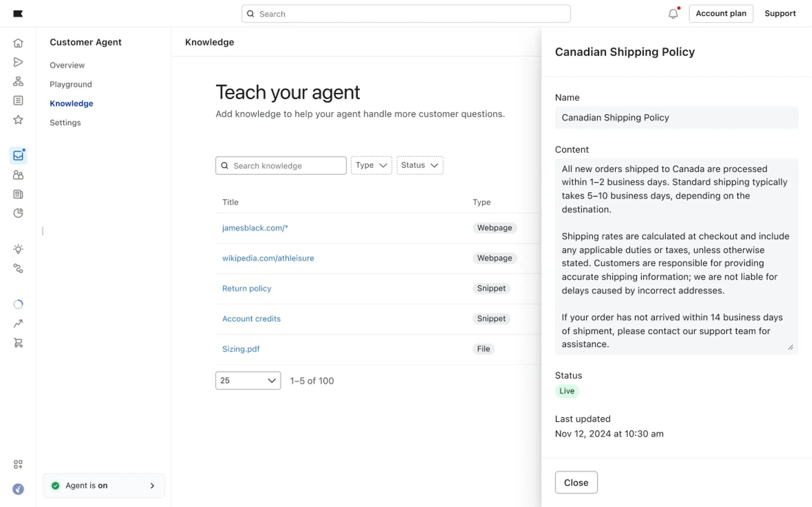This screenshot has height=507, width=812.
Task: Click the star icon in the sidebar
Action: coord(18,120)
